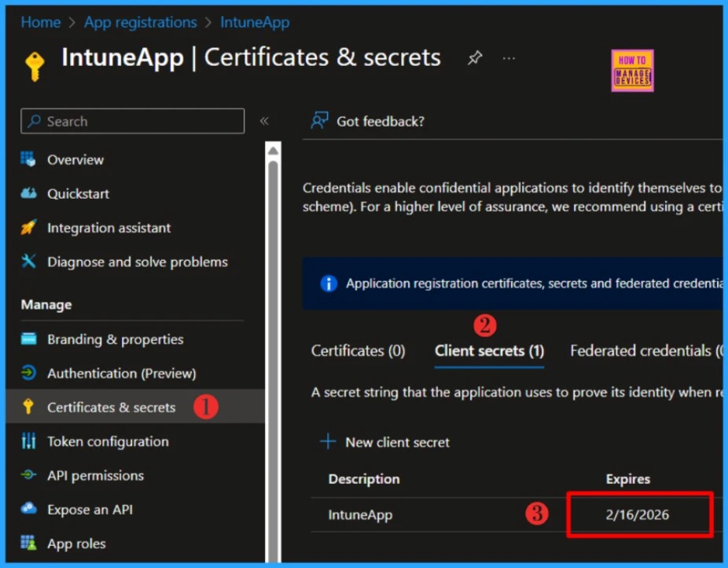Click the Integration assistant rocket icon

(28, 227)
